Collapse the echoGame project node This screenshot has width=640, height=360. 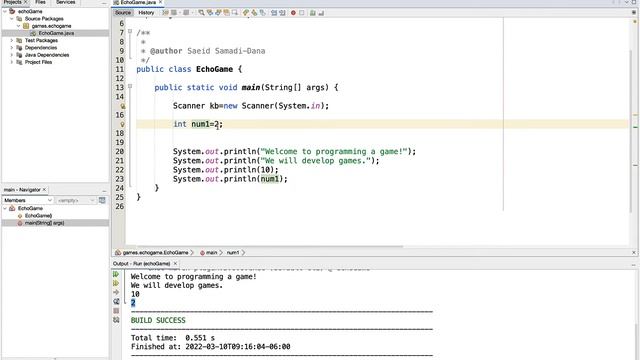(5, 11)
